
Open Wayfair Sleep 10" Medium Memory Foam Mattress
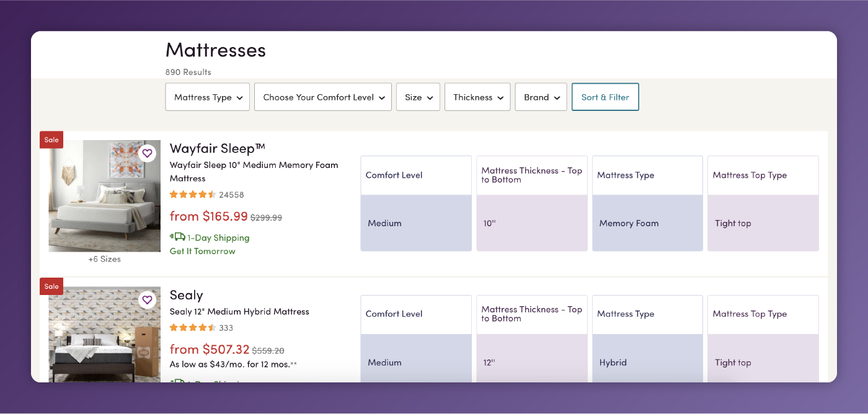pyautogui.click(x=254, y=172)
